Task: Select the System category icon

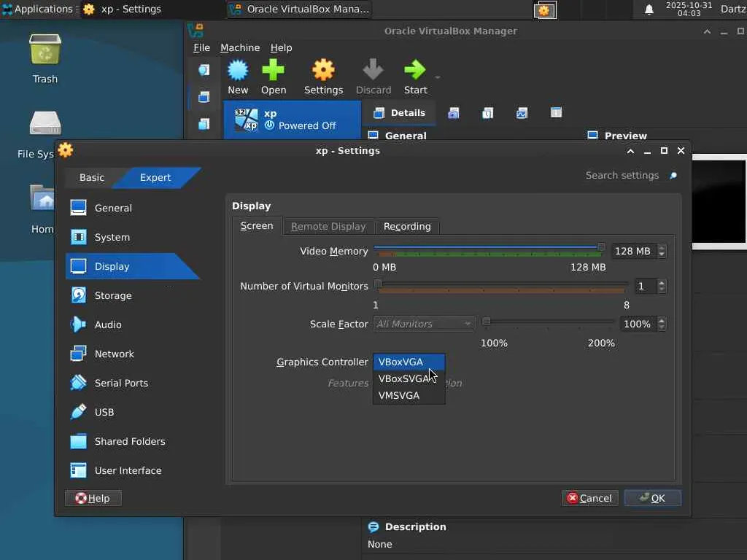Action: [78, 237]
